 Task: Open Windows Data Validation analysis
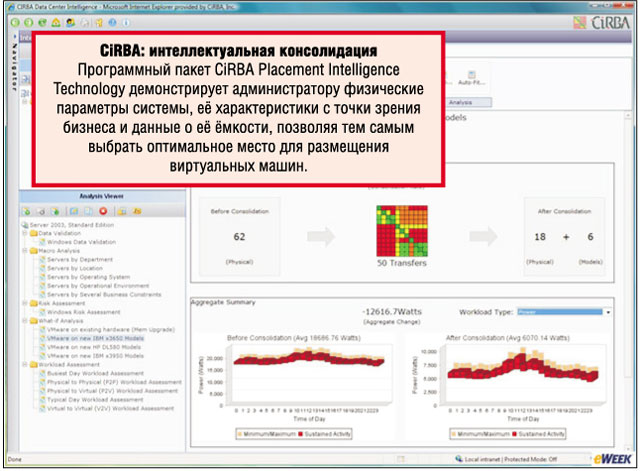coord(81,242)
